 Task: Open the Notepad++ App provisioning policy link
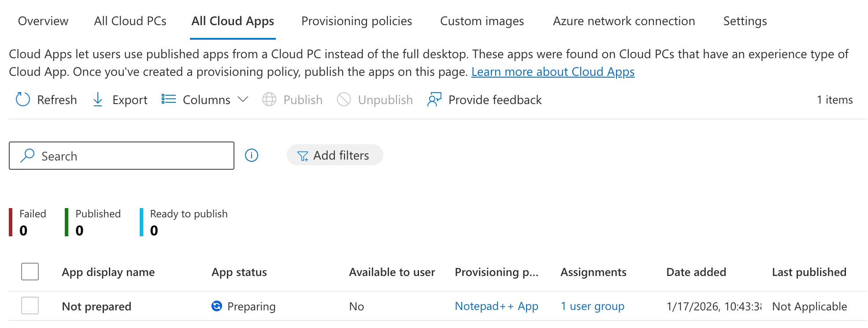click(x=496, y=306)
